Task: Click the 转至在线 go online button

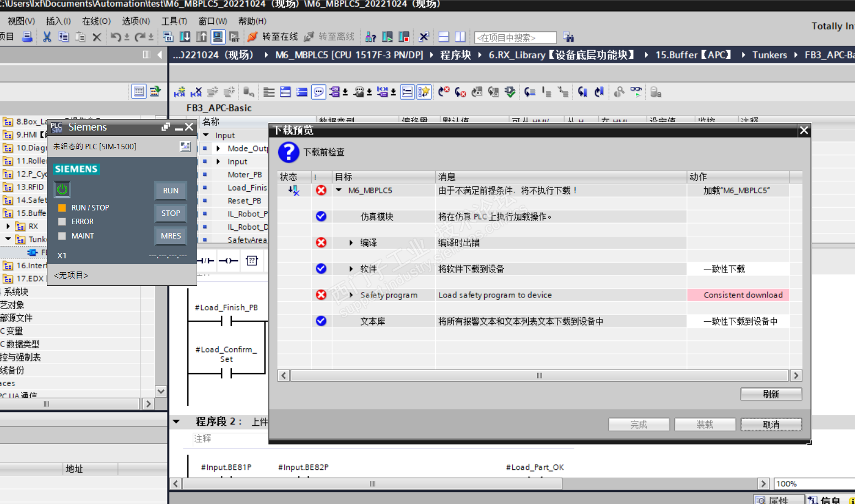Action: [x=273, y=37]
